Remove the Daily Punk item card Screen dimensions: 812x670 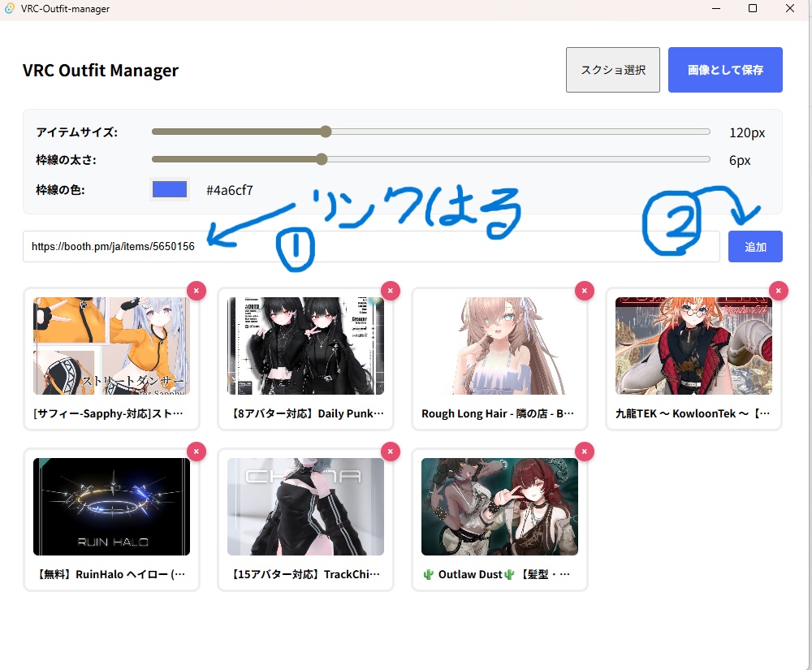click(x=390, y=290)
